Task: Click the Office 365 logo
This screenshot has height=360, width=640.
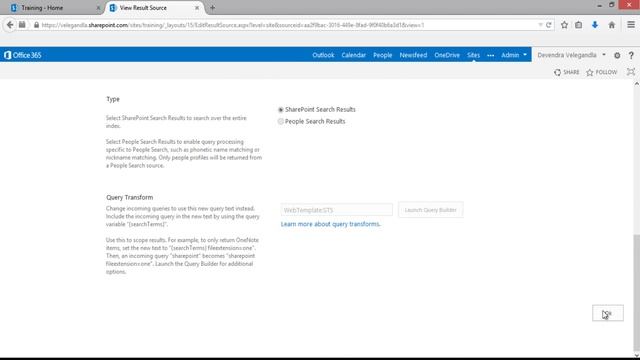Action: (x=23, y=55)
